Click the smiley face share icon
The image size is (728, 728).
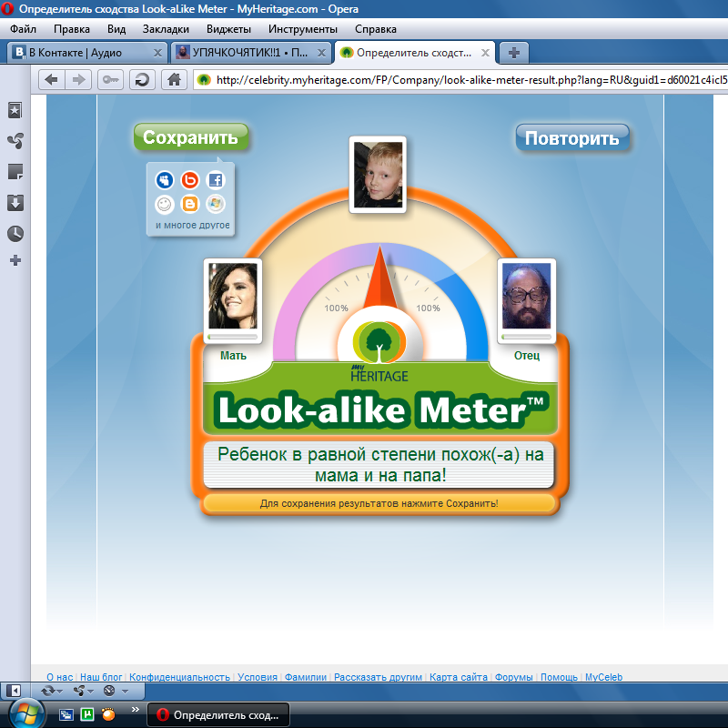165,204
